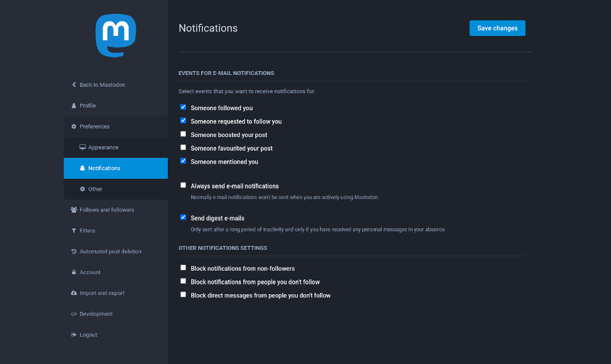Click the Profile person icon

[x=74, y=106]
